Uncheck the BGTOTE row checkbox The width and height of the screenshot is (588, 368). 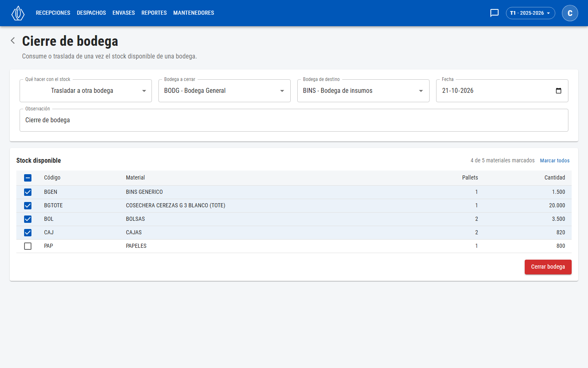(x=28, y=206)
